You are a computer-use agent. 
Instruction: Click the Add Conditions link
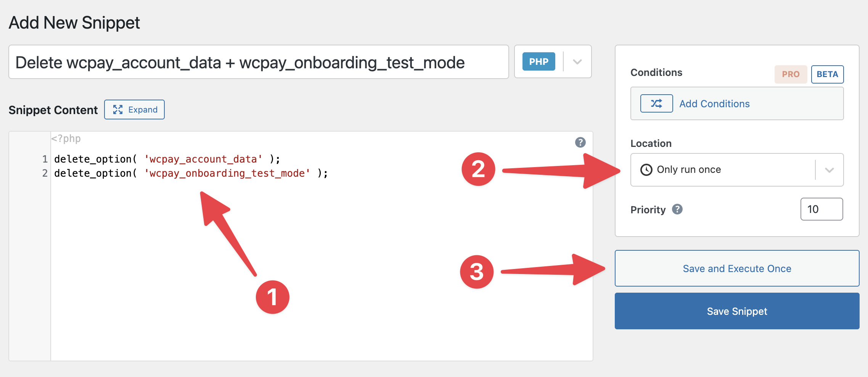pos(714,104)
